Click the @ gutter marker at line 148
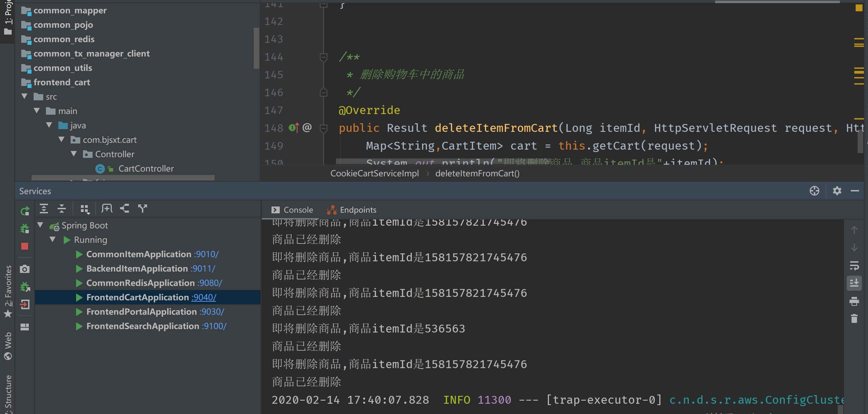This screenshot has width=868, height=414. point(307,127)
